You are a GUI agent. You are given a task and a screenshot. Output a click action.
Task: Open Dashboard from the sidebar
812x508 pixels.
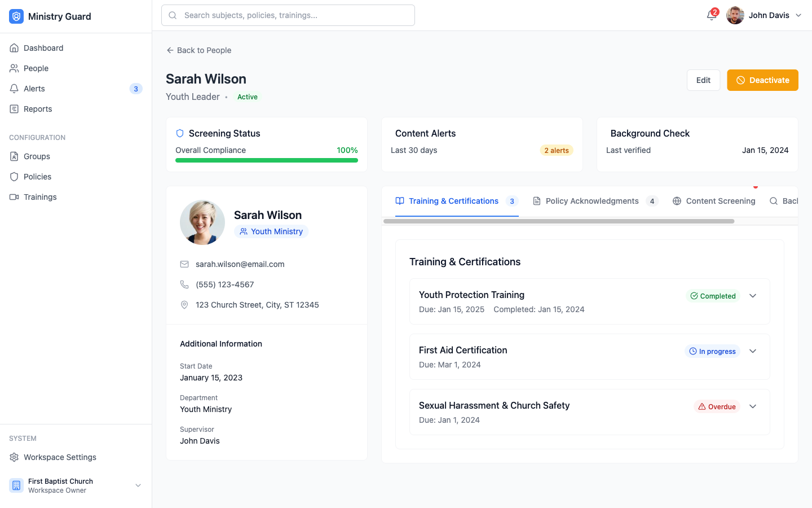tap(43, 48)
